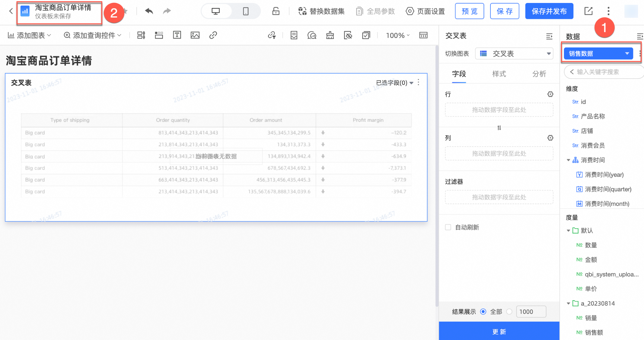Click the 过滤器 filter drop zone
644x340 pixels.
pos(499,197)
